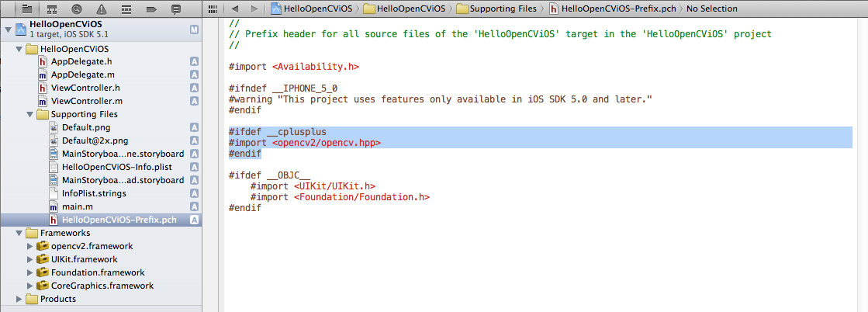Switch to the Symbol navigator

[x=53, y=9]
